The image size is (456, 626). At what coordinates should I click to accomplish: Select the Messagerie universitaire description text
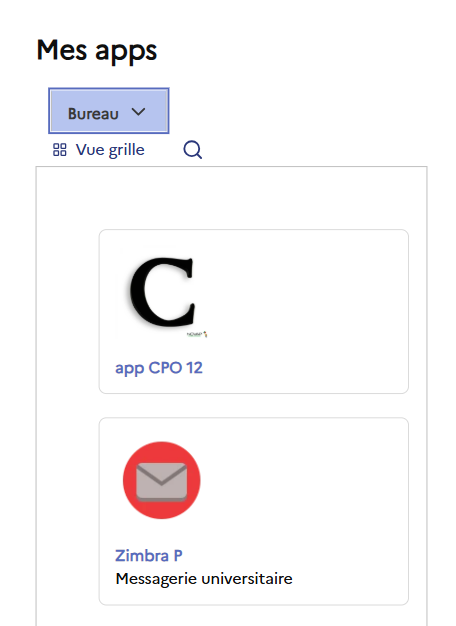[204, 578]
